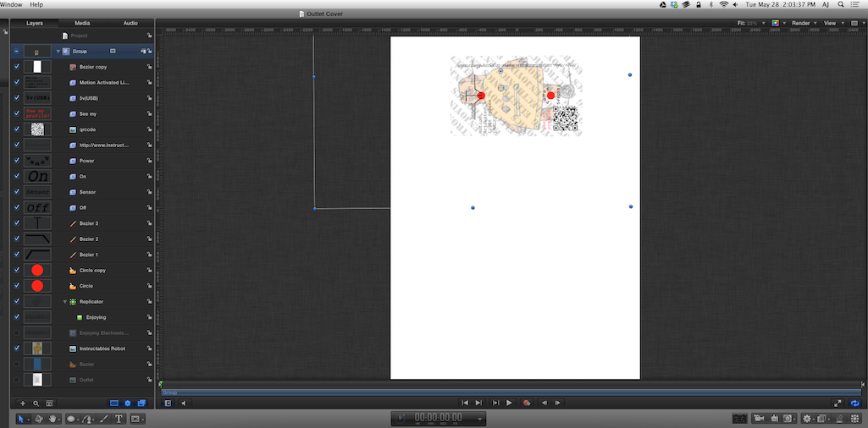Add a new camera
This screenshot has width=868, height=428.
tap(759, 419)
